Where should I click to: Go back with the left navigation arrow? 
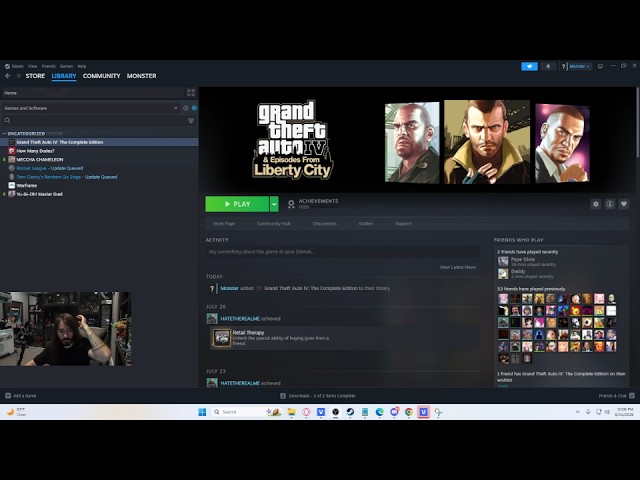(8, 76)
